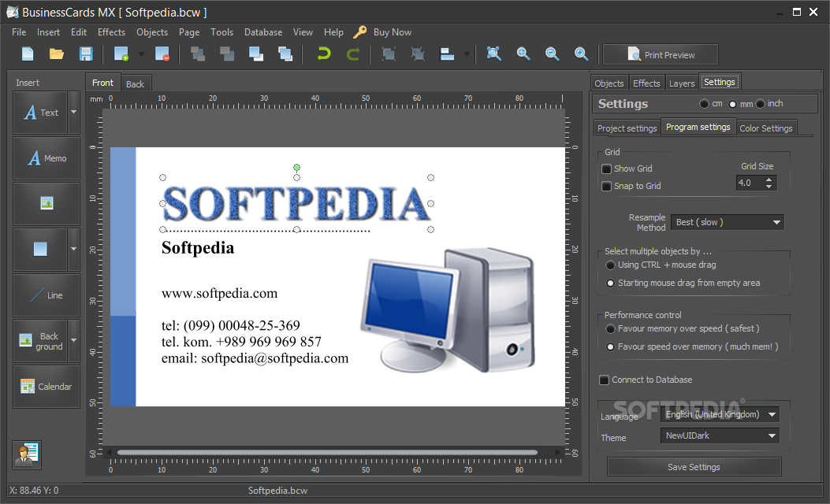Switch to the Layers panel tab

coord(682,83)
